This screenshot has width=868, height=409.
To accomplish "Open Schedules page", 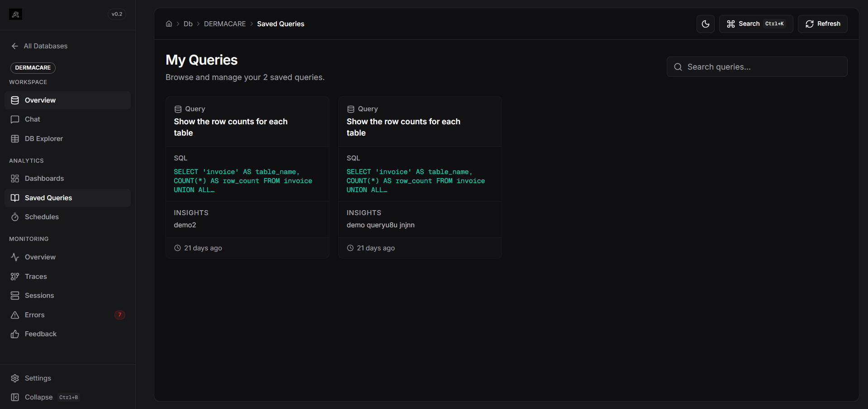I will click(x=68, y=217).
